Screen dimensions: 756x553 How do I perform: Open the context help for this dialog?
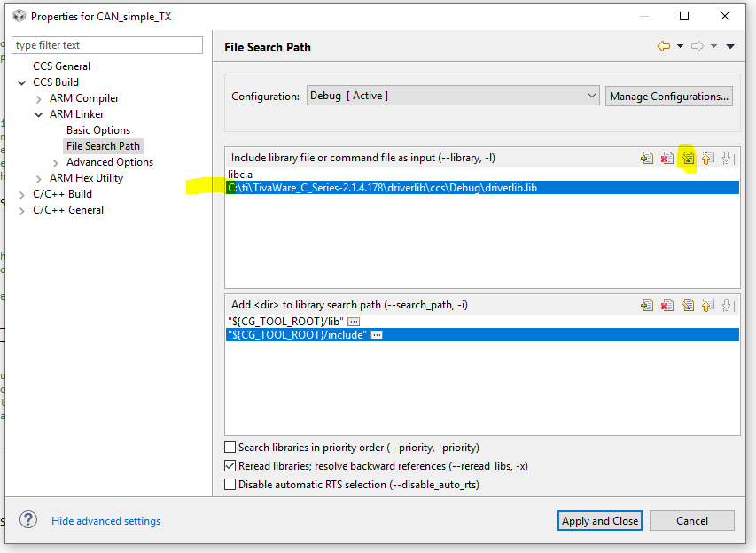coord(28,520)
